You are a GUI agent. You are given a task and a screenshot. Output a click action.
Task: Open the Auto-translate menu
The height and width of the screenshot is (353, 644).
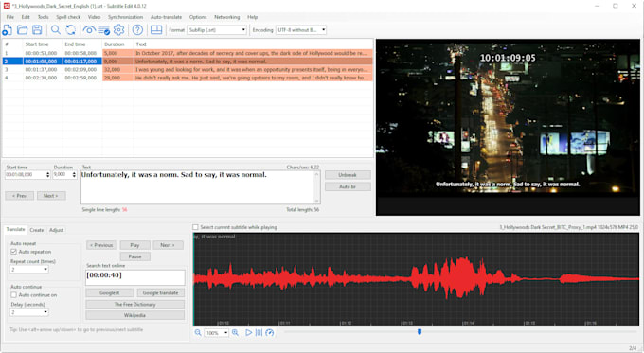166,17
